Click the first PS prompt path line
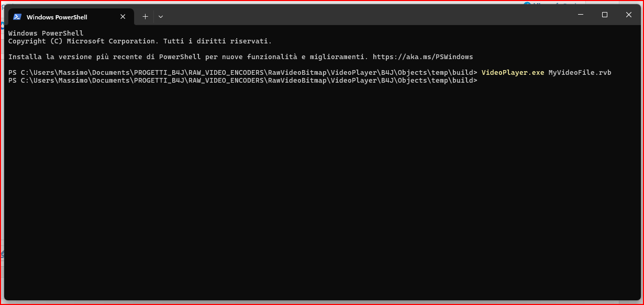644x305 pixels. point(243,72)
